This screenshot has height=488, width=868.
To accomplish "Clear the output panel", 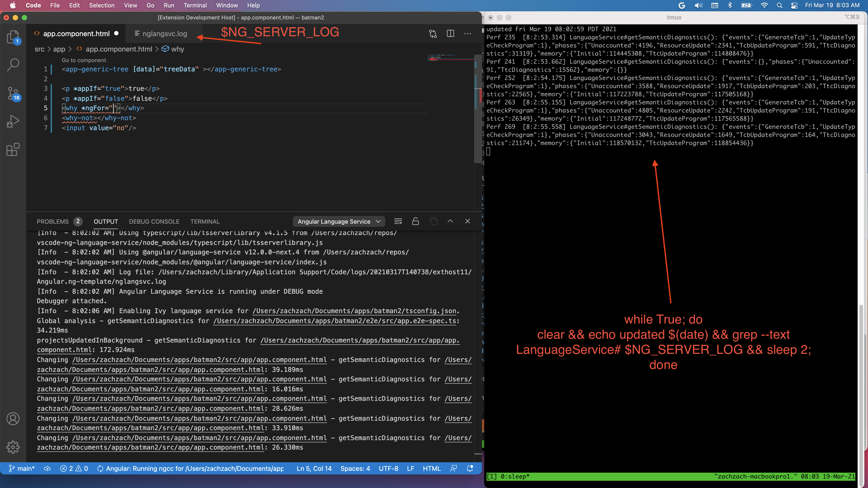I will (398, 221).
